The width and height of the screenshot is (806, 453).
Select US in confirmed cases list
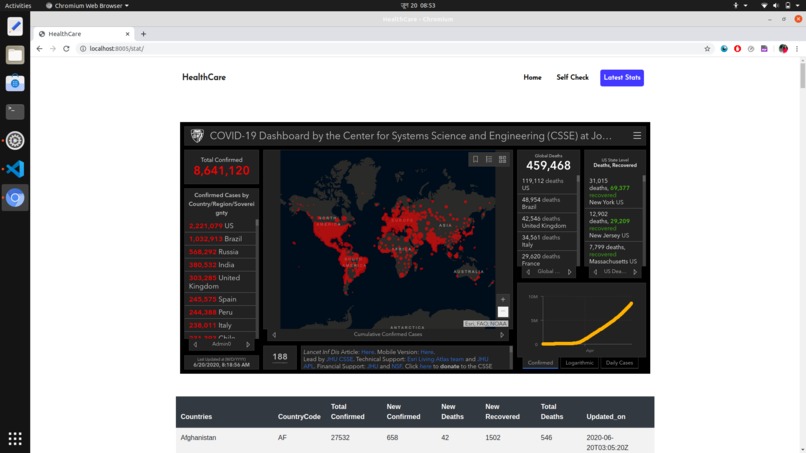(x=221, y=226)
